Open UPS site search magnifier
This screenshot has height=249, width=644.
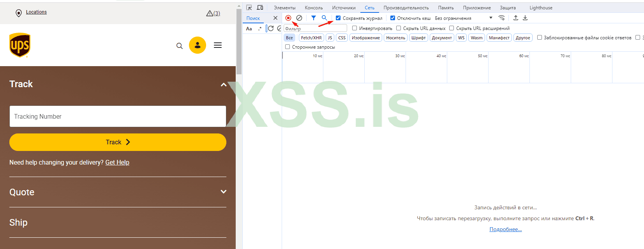[180, 46]
